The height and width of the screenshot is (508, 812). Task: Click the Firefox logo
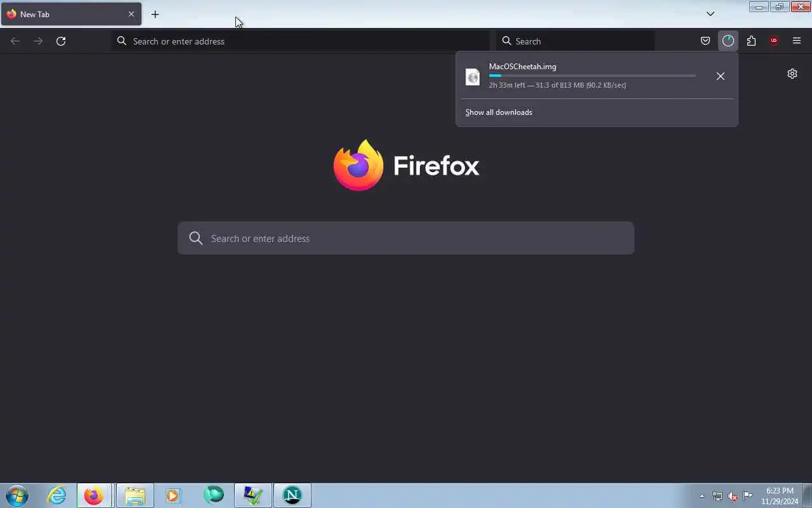click(406, 165)
